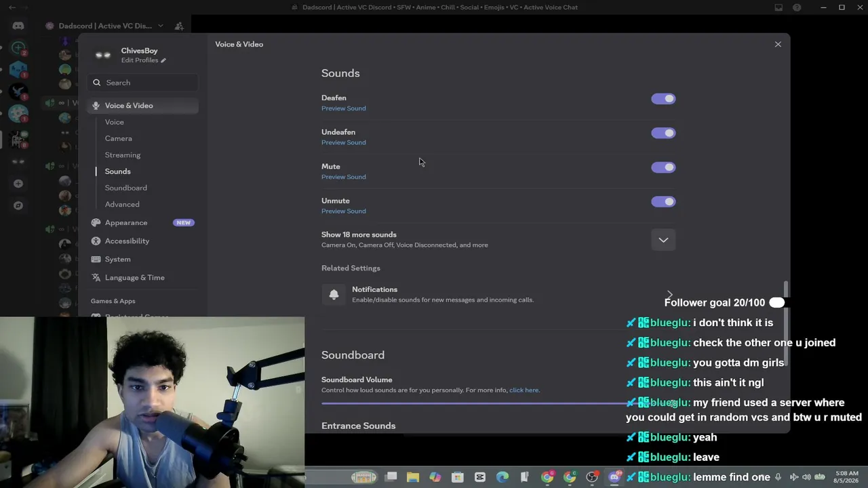This screenshot has width=868, height=488.
Task: Open the Notifications related settings row
Action: point(498,294)
